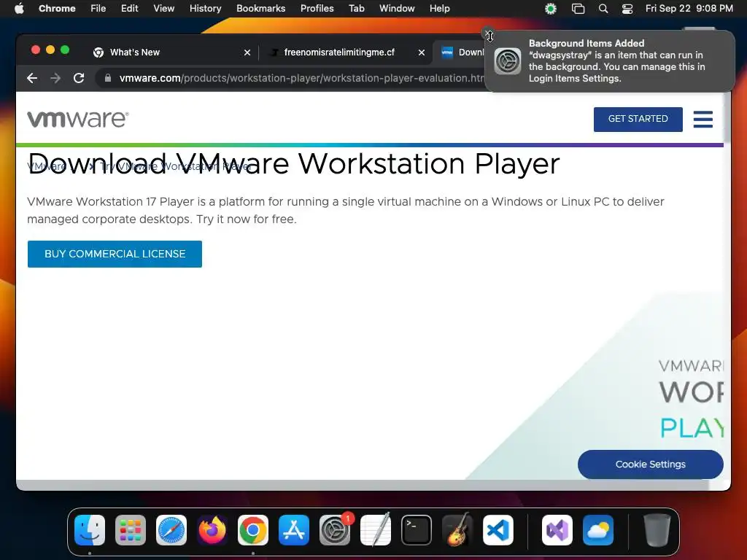Open the VMware hamburger menu
Image resolution: width=747 pixels, height=560 pixels.
click(703, 119)
